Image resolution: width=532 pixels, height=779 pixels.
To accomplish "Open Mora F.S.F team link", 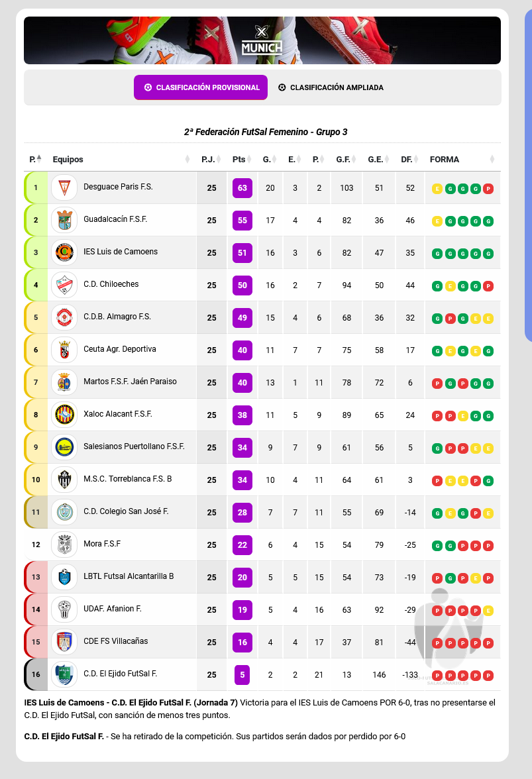I will point(102,544).
